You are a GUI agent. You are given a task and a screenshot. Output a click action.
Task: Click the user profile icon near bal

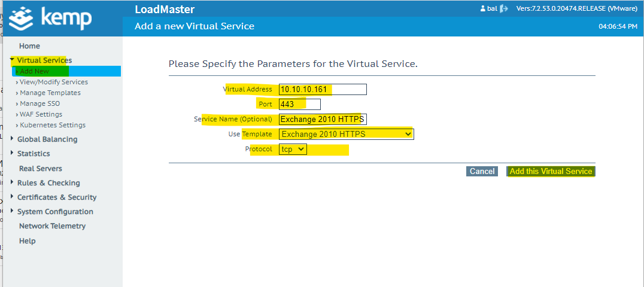(x=483, y=9)
